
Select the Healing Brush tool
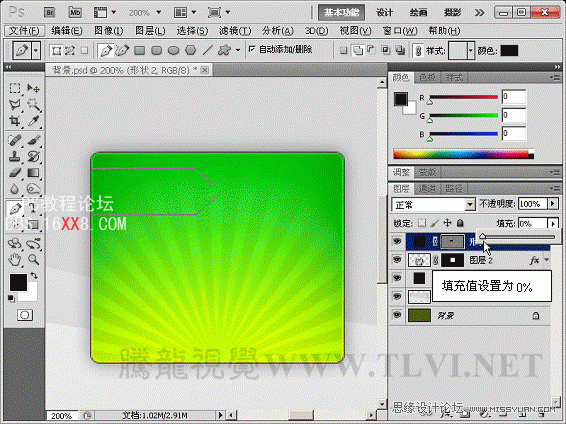coord(15,140)
